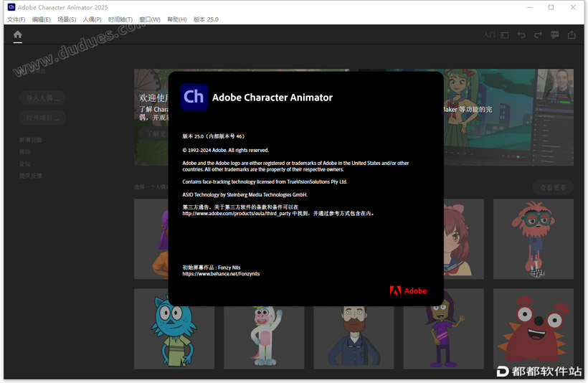Screen dimensions: 588x383
Task: Click the Character Animator title bar app icon
Action: 11,7
